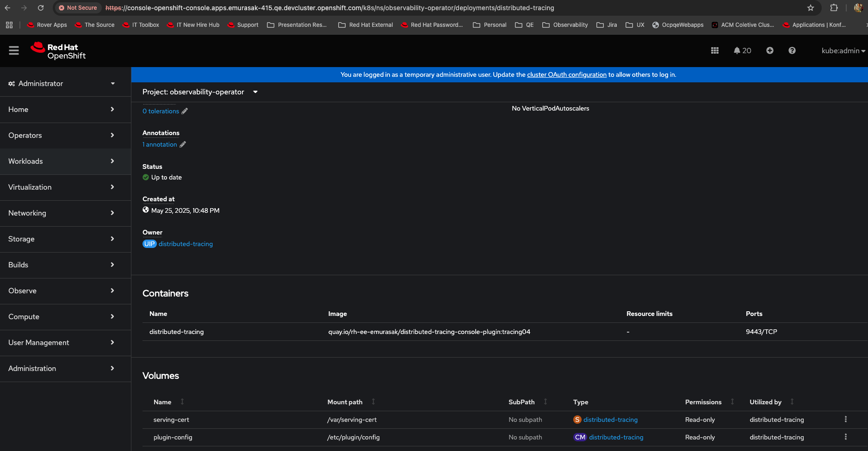Open The Source bookmark
868x451 pixels.
click(x=95, y=25)
